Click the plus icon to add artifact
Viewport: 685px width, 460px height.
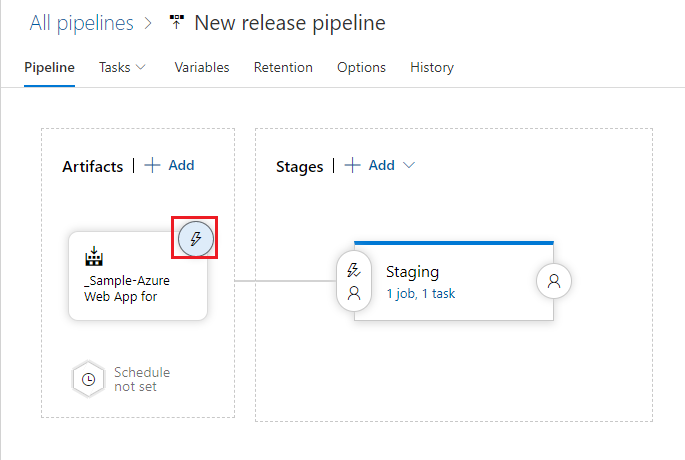coord(152,165)
